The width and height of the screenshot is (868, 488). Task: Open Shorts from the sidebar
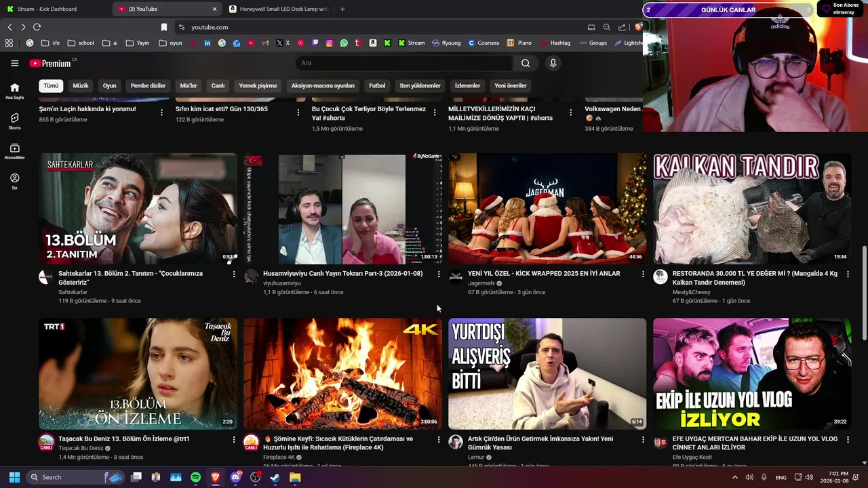14,121
